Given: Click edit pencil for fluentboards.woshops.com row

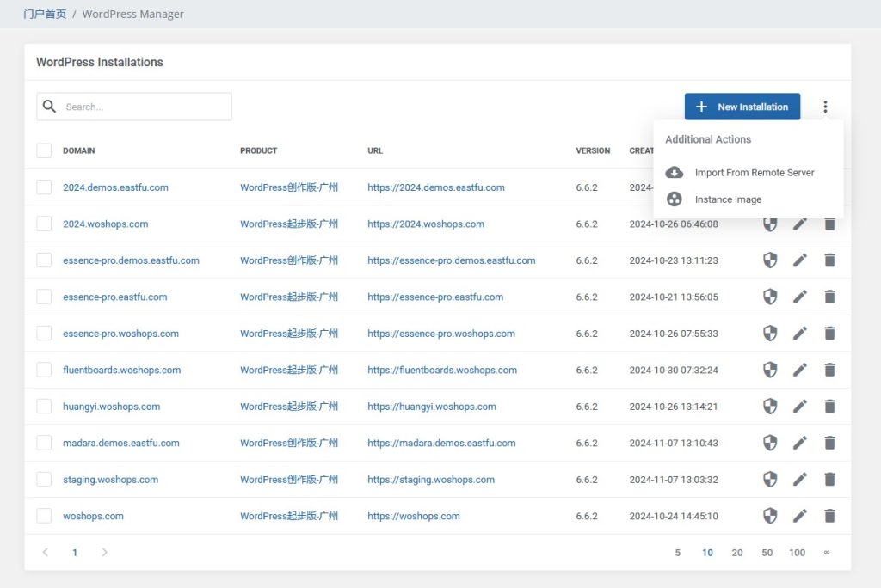Looking at the screenshot, I should (x=800, y=370).
